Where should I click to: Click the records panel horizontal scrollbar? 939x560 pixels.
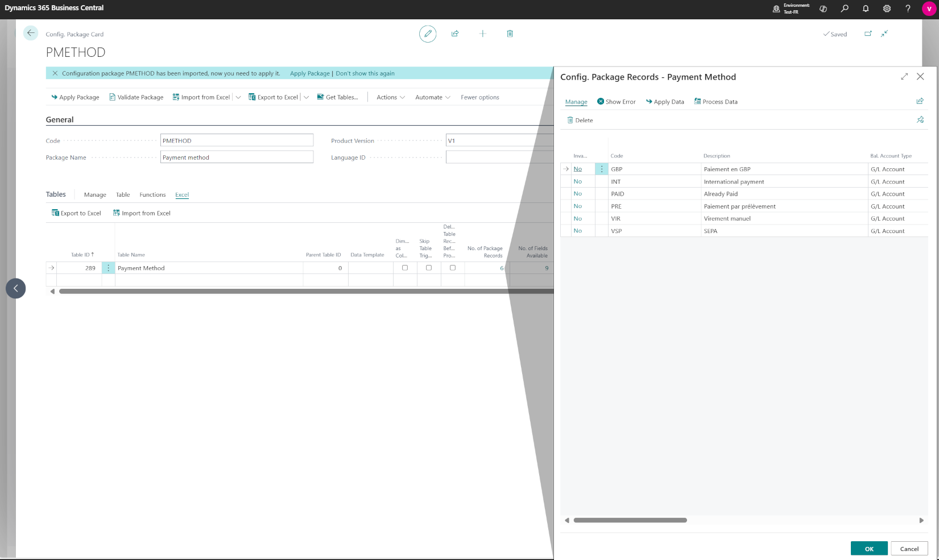630,520
